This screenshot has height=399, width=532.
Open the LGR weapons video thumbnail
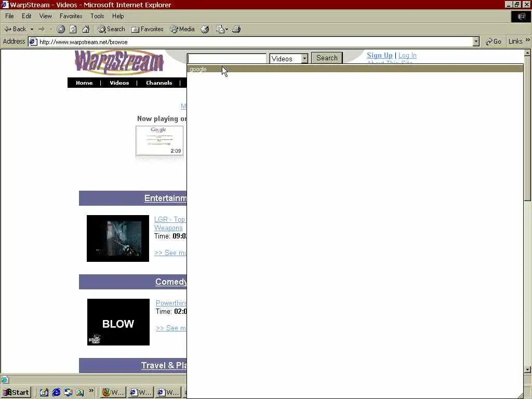pyautogui.click(x=118, y=238)
